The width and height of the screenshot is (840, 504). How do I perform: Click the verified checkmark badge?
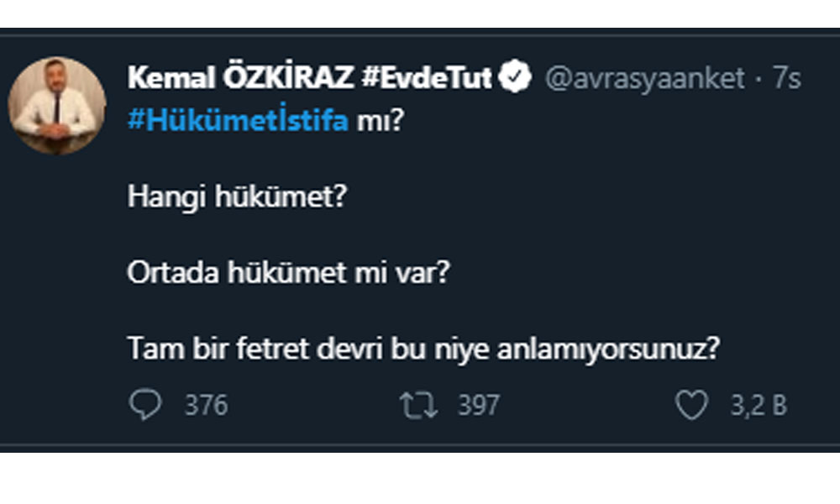(x=514, y=78)
